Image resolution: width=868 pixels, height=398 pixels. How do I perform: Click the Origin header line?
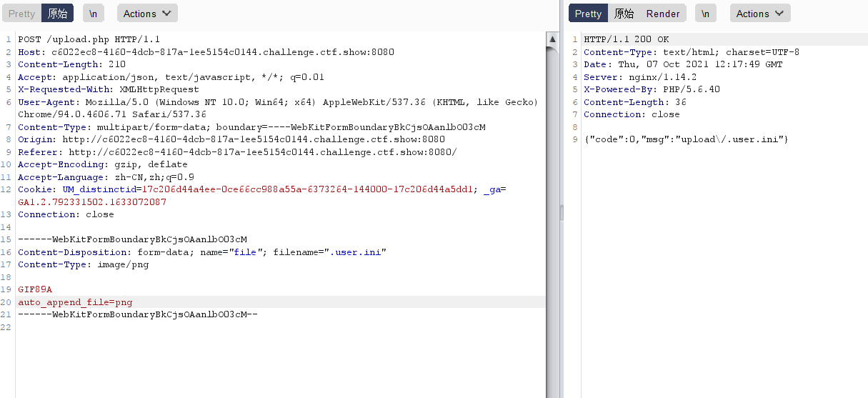point(231,139)
